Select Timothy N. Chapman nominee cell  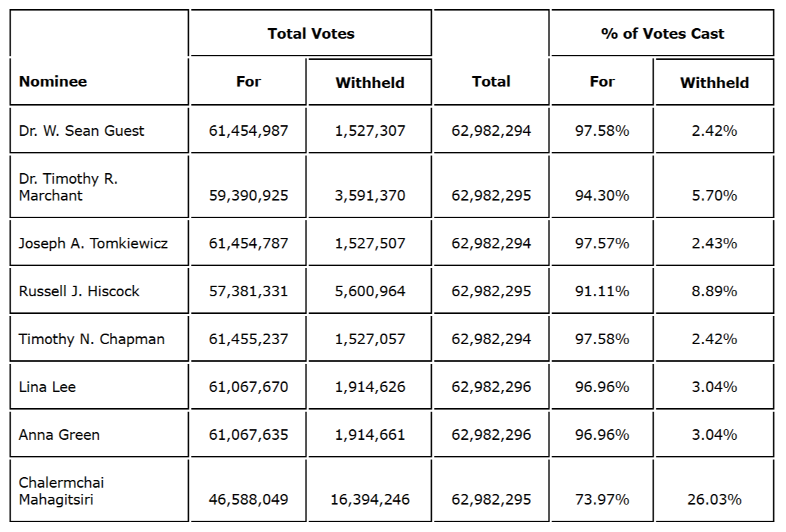(x=99, y=338)
